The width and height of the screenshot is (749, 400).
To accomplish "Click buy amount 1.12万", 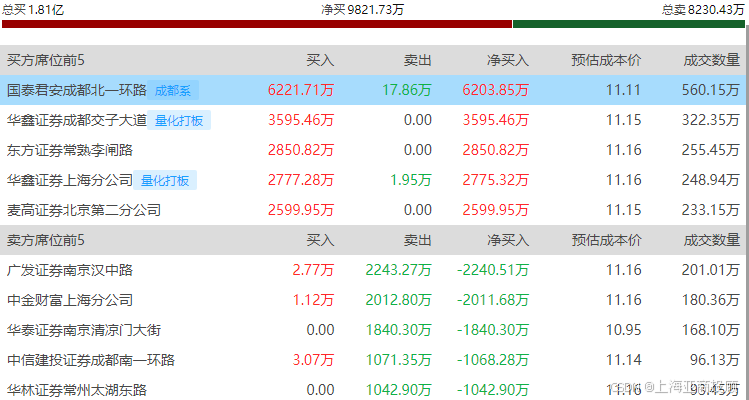I will pos(313,300).
